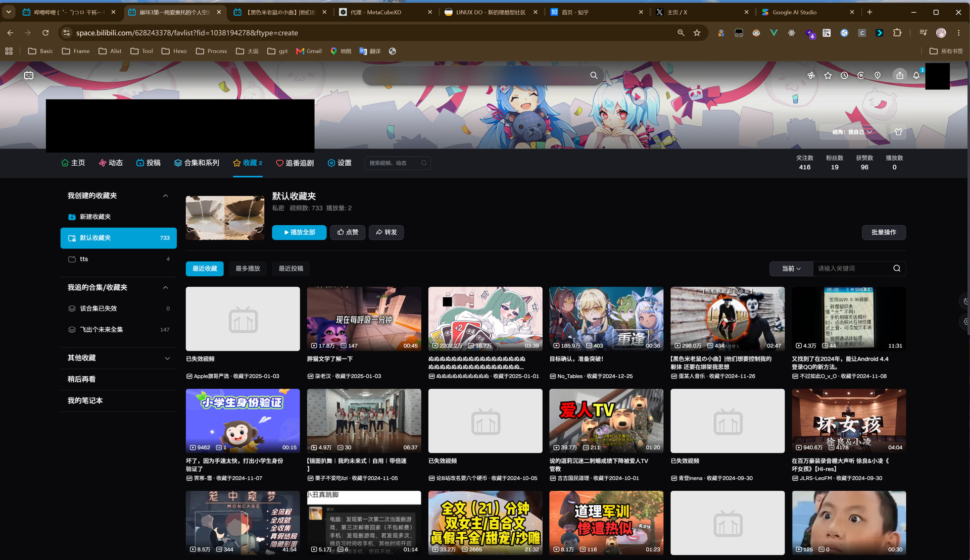This screenshot has height=560, width=970.
Task: Open uploader link 蛋某人音乐
Action: coord(691,376)
